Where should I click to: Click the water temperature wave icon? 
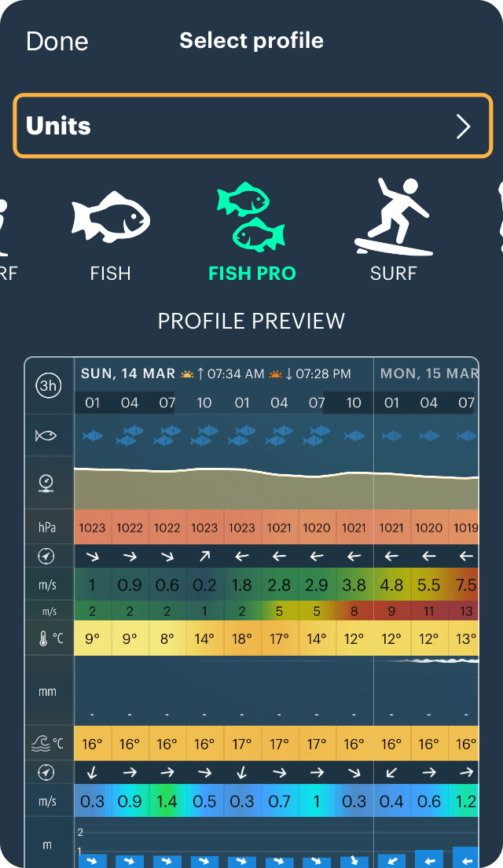tap(46, 743)
